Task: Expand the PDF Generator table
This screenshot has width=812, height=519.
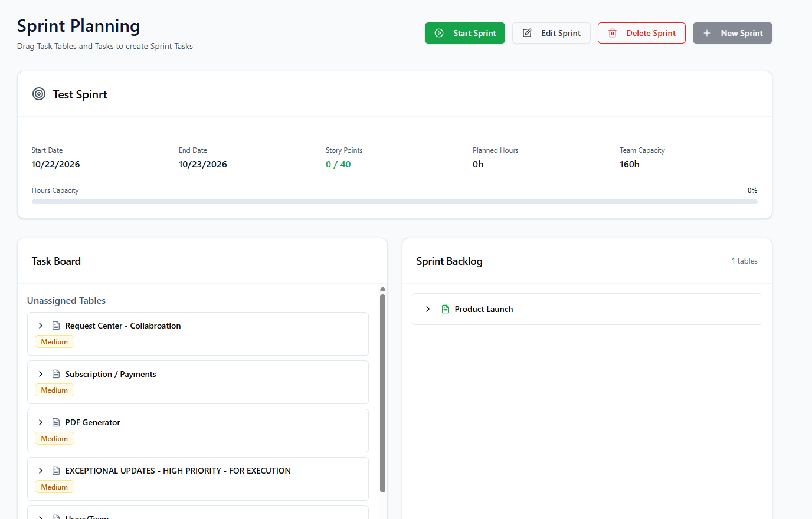Action: point(41,422)
